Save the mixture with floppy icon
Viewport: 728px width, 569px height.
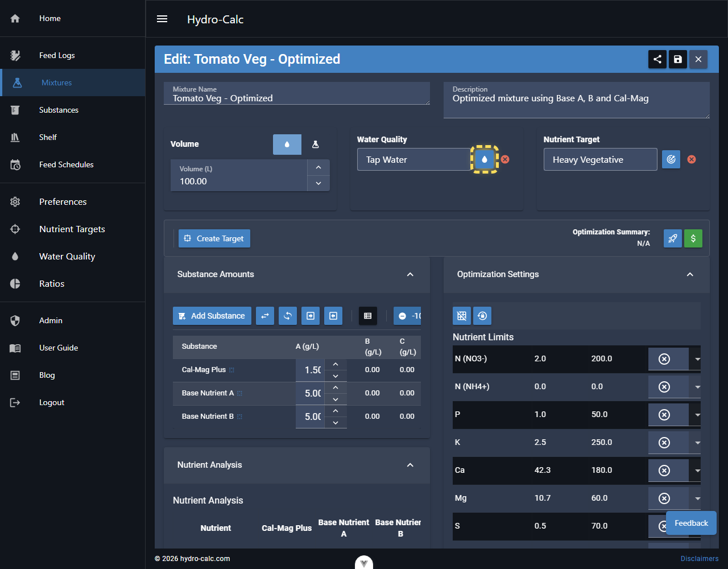pyautogui.click(x=678, y=59)
